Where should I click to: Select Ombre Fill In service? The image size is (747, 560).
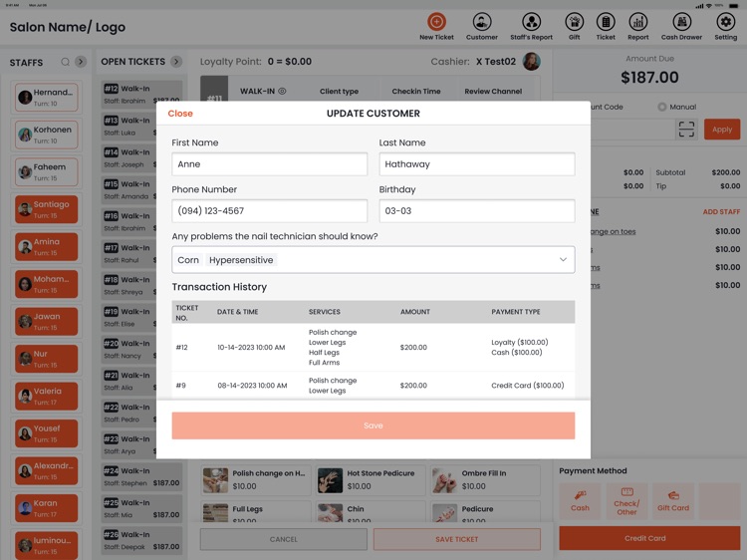(x=485, y=480)
